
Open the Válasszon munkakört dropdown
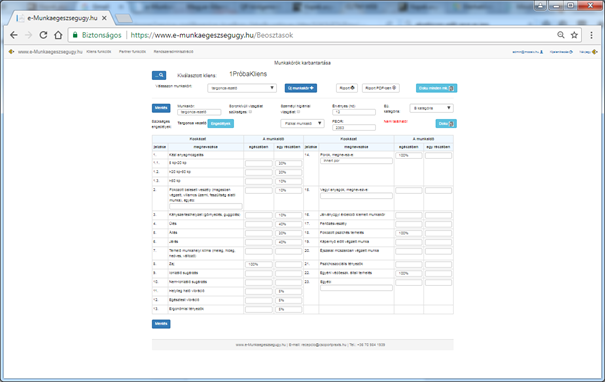click(x=242, y=88)
